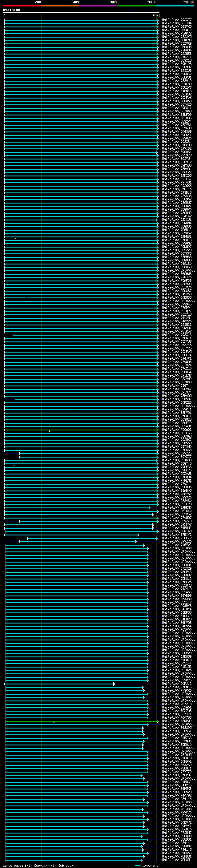Open hit UniRef100_Q9SXT7
The width and height of the screenshot is (197, 868).
click(x=177, y=20)
